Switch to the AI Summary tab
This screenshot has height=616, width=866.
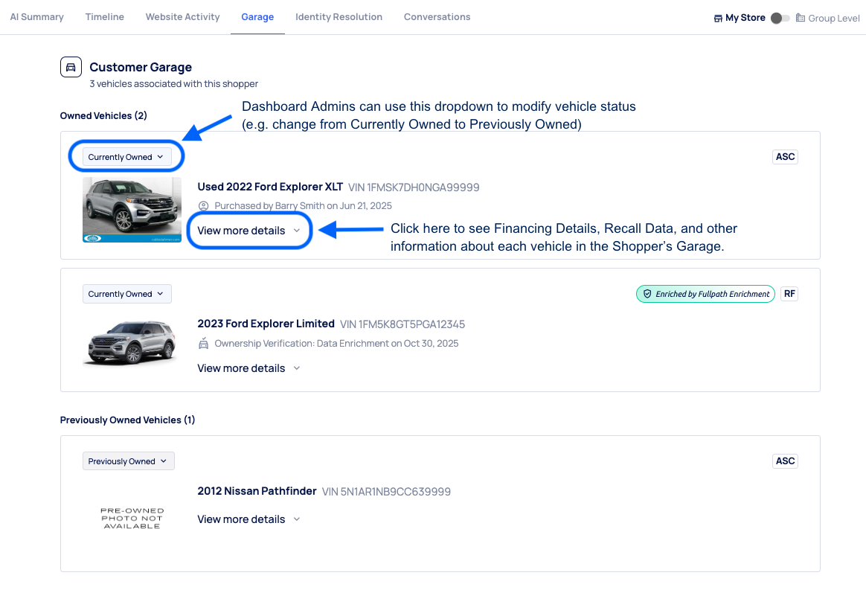tap(36, 17)
